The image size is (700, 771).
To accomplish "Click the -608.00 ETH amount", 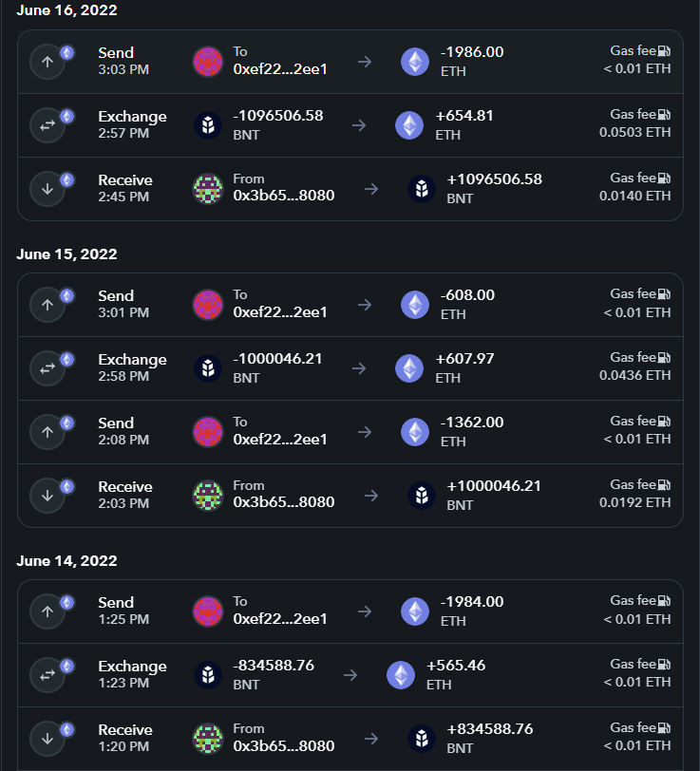I will tap(467, 295).
